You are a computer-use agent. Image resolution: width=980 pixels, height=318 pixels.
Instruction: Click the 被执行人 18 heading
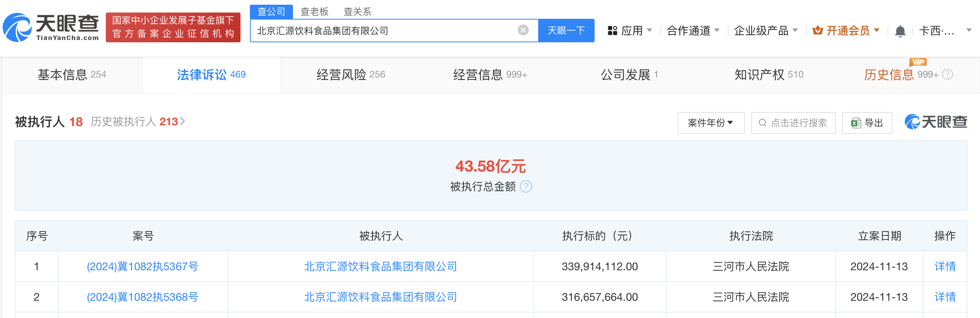[49, 122]
